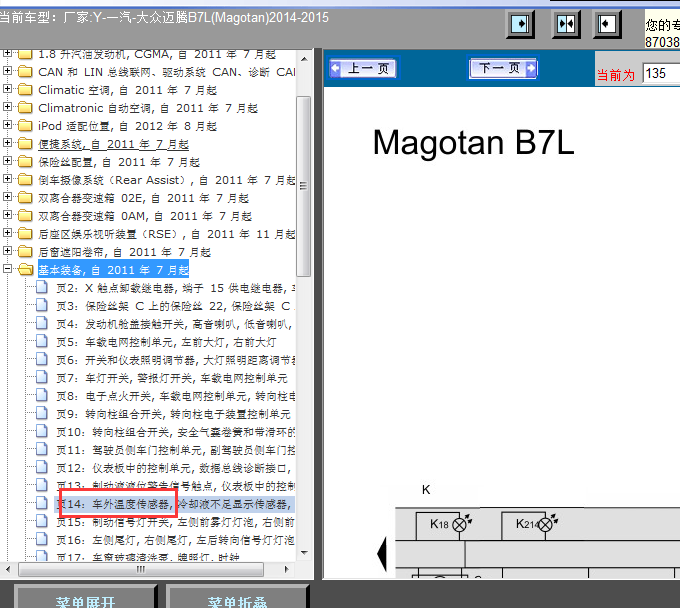Image resolution: width=680 pixels, height=608 pixels.
Task: Collapse the 基本装备 folder node
Action: (x=7, y=269)
